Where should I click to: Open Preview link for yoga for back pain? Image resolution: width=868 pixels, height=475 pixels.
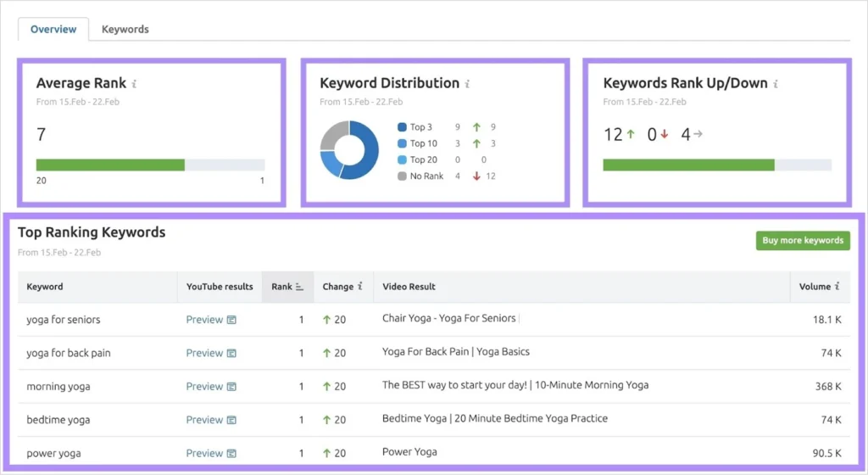[x=204, y=353]
